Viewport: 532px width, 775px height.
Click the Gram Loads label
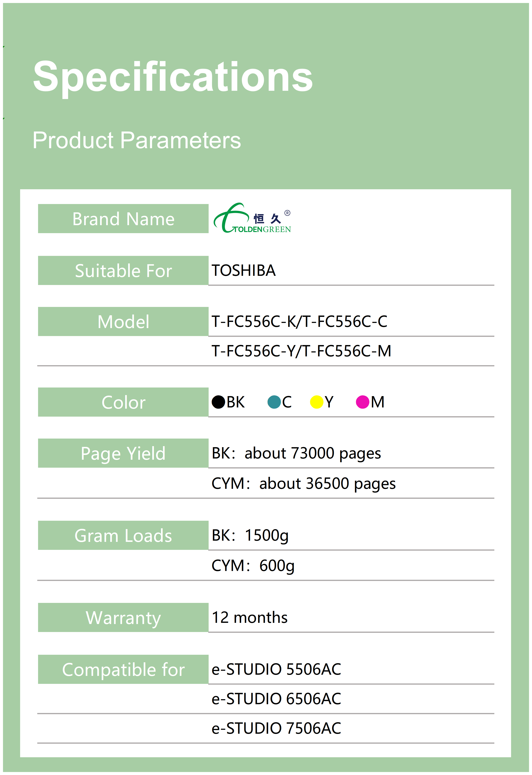pos(123,535)
